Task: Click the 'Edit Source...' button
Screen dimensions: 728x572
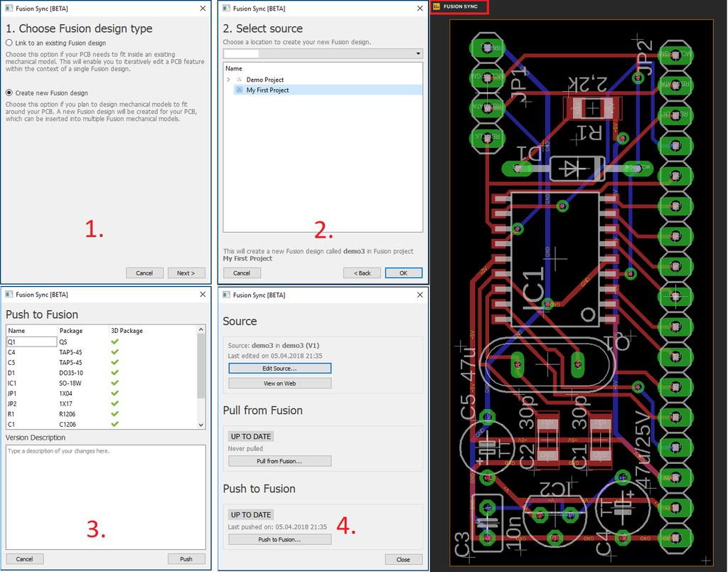Action: coord(280,368)
